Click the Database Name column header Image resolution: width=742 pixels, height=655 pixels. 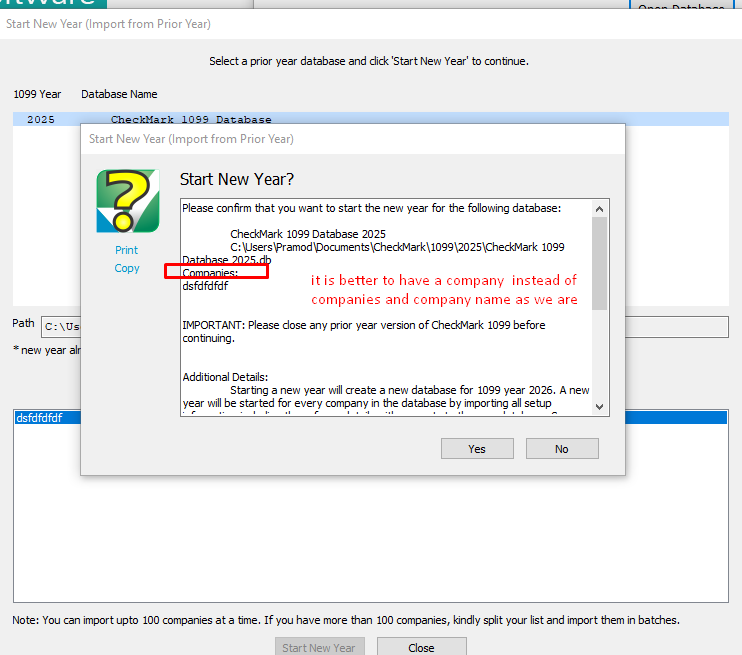(x=119, y=94)
